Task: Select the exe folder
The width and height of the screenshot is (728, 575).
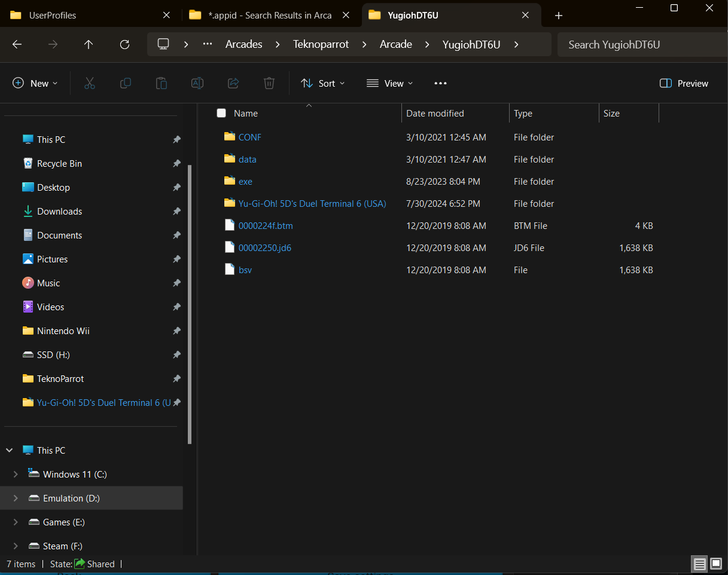Action: [245, 181]
